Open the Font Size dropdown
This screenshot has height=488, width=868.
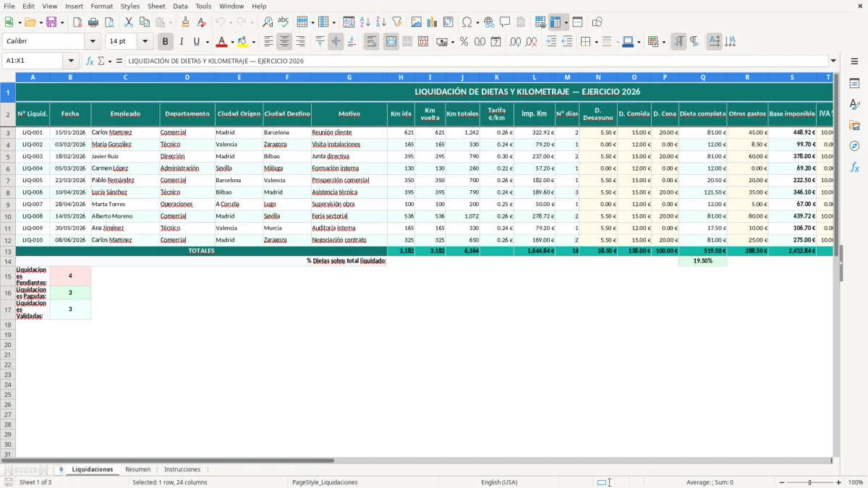[145, 42]
